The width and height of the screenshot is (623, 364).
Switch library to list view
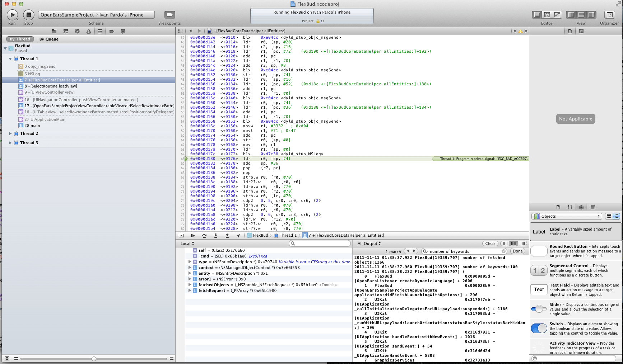coord(617,216)
